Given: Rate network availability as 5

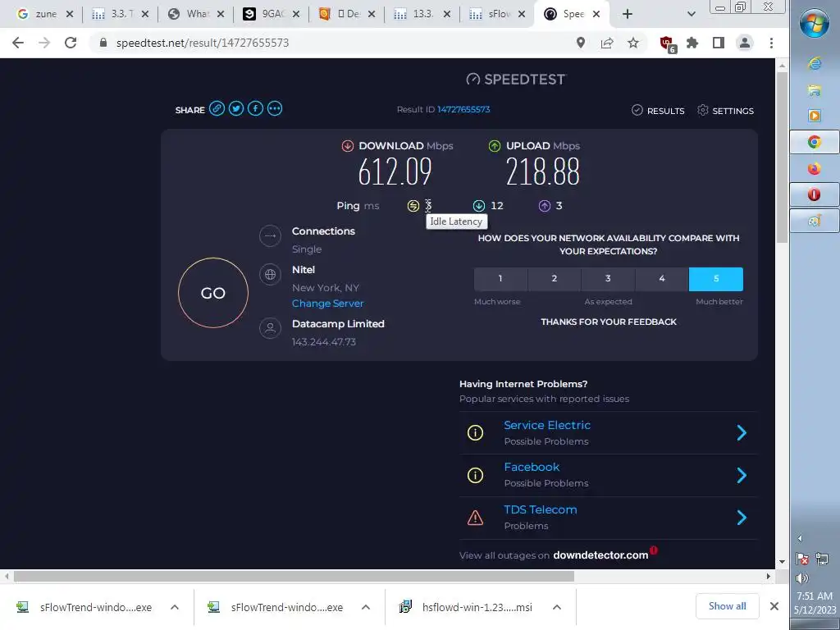Looking at the screenshot, I should pyautogui.click(x=716, y=279).
